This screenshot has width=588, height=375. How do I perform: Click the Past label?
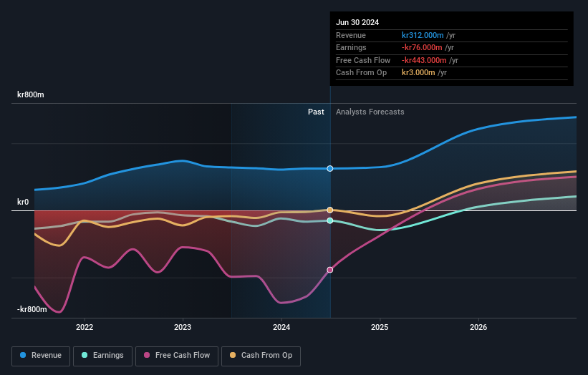pos(316,112)
